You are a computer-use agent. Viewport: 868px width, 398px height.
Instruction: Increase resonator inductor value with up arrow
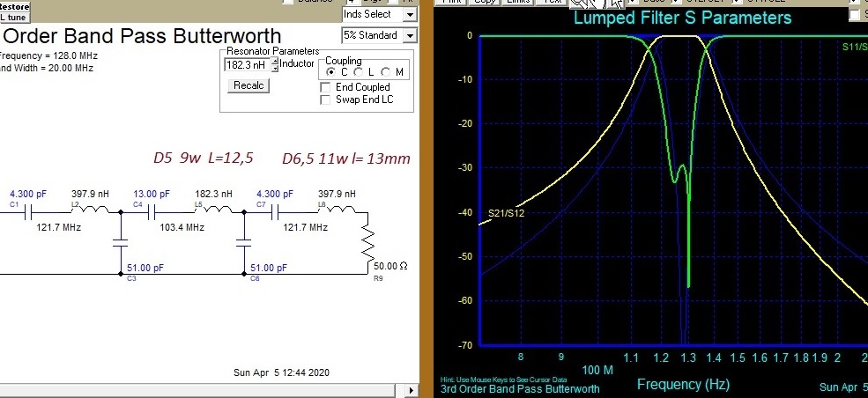coord(275,62)
